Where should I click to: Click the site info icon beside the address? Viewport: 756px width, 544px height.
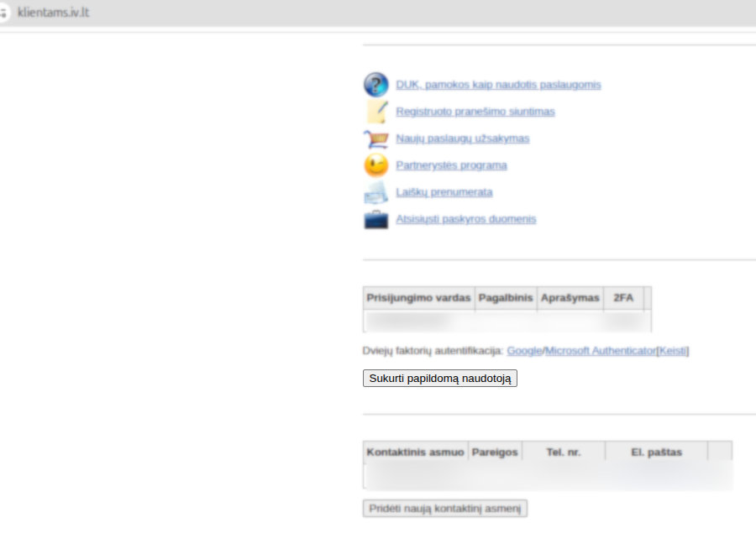pyautogui.click(x=3, y=12)
